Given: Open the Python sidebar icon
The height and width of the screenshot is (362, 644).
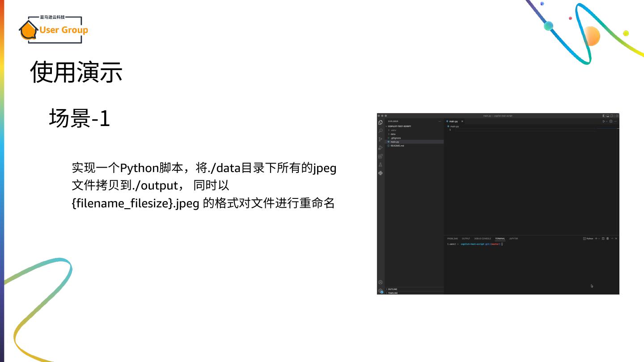Looking at the screenshot, I should pyautogui.click(x=380, y=173).
